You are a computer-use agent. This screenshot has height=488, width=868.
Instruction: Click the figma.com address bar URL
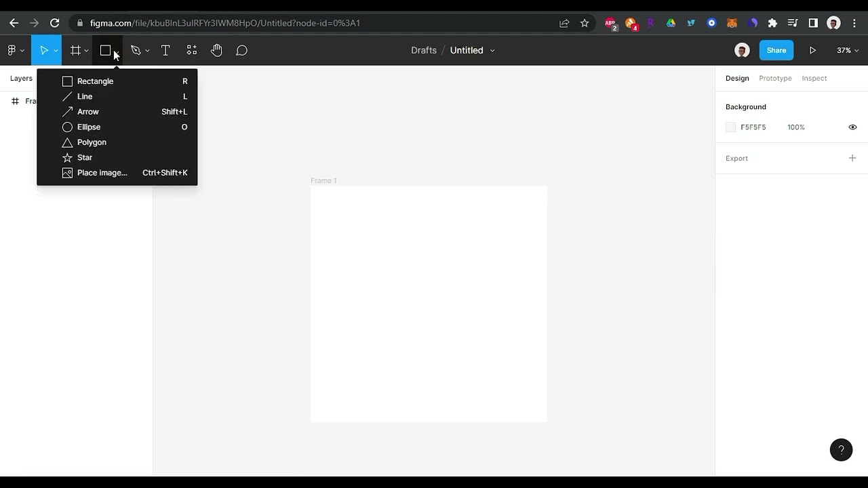click(x=225, y=23)
